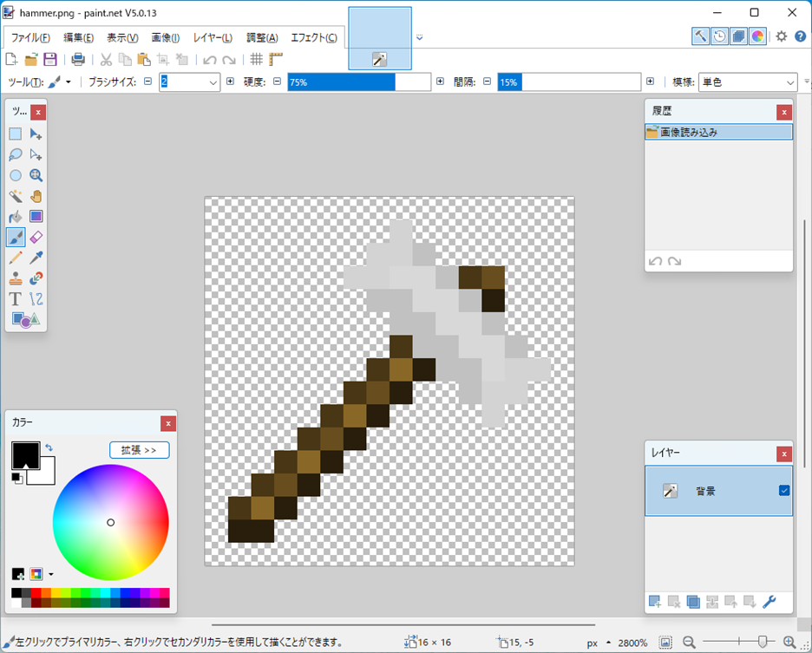812x653 pixels.
Task: Toggle the Colors window button in top-right
Action: [x=757, y=36]
